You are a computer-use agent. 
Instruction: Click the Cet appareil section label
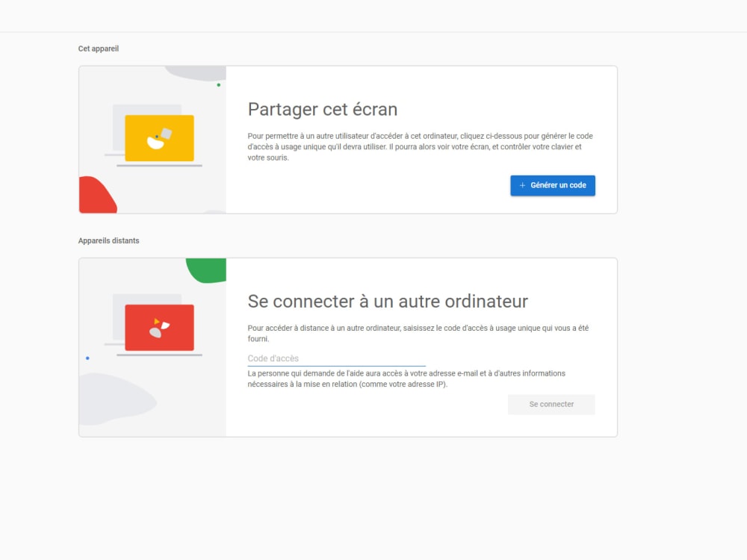[x=99, y=49]
